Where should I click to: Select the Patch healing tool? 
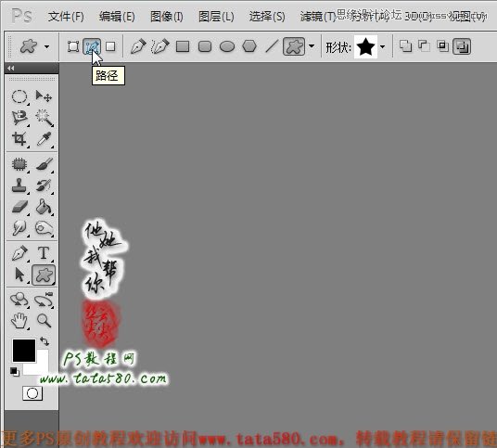click(x=19, y=164)
